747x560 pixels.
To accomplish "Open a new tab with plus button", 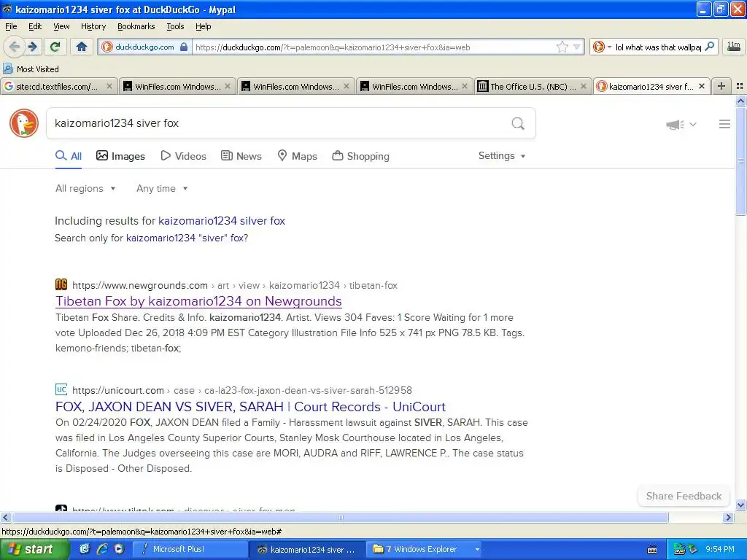I will (721, 86).
